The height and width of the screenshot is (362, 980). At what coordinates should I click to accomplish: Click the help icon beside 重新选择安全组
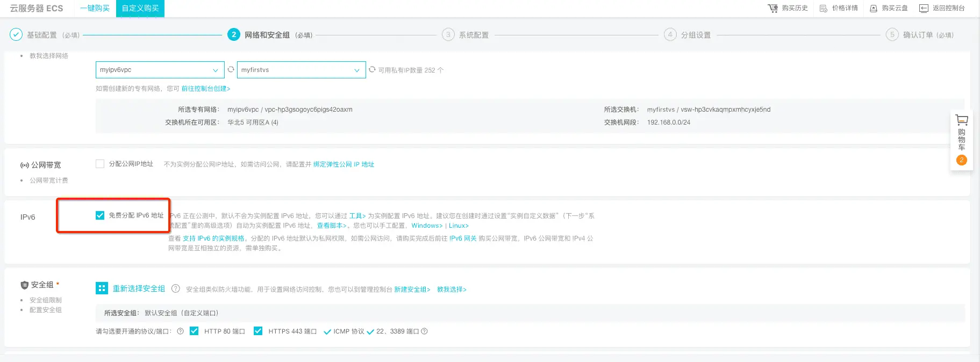click(x=175, y=288)
